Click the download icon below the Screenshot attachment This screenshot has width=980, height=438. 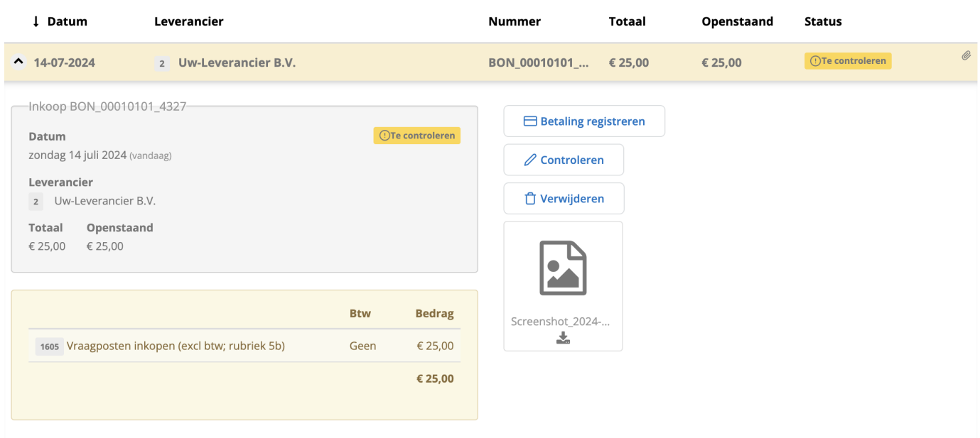563,337
